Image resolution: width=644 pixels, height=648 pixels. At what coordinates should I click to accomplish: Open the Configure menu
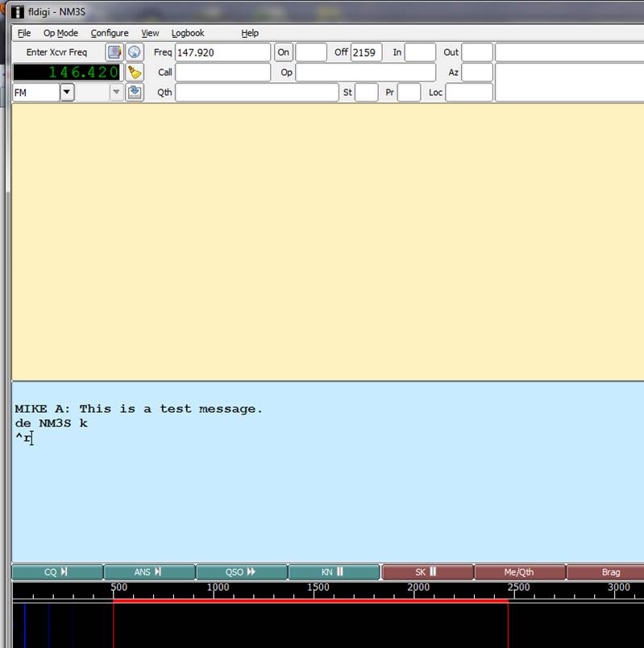click(x=109, y=33)
